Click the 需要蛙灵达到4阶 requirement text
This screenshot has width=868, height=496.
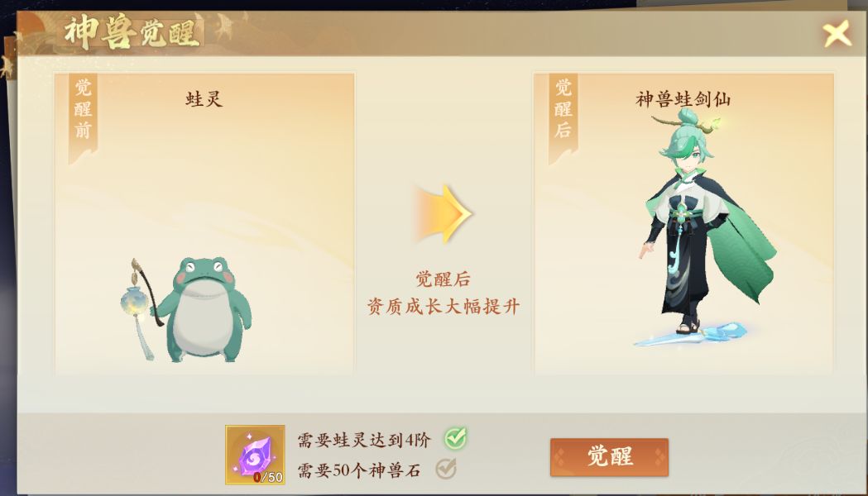tap(364, 440)
